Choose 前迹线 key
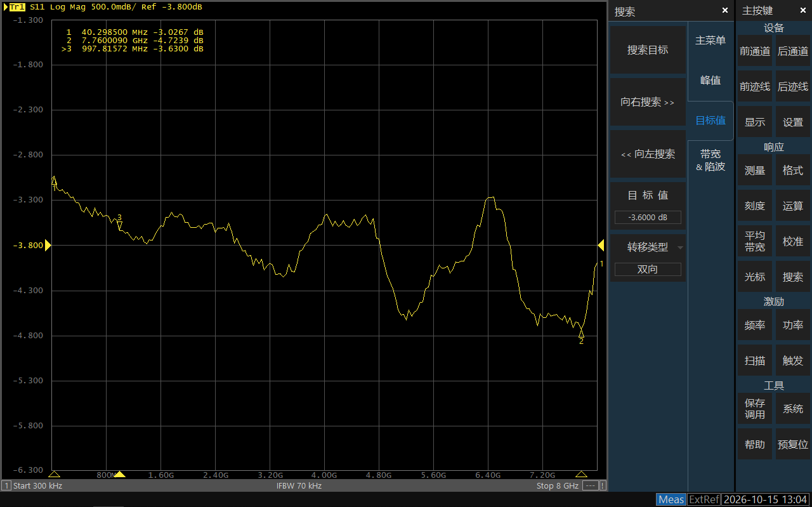Viewport: 812px width, 507px height. (x=755, y=87)
